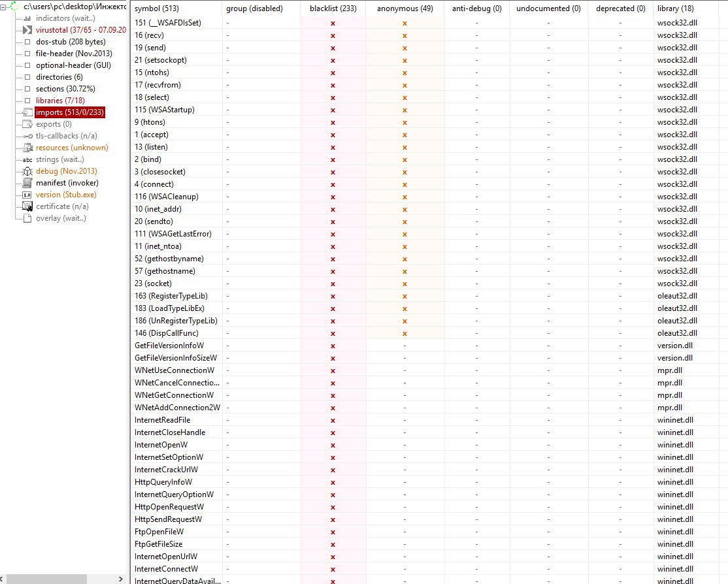Click version.dll in GetFileVersionInfoSizeW row
Image resolution: width=728 pixels, height=584 pixels.
tap(675, 358)
